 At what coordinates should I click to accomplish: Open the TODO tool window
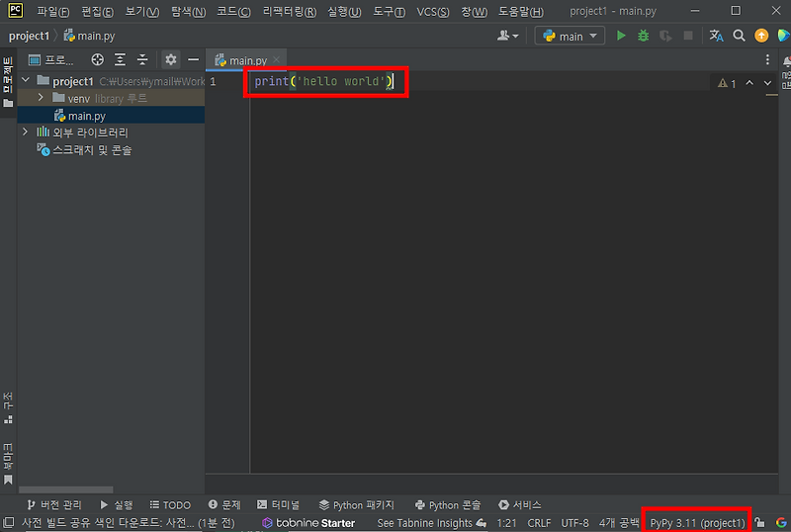(x=170, y=504)
